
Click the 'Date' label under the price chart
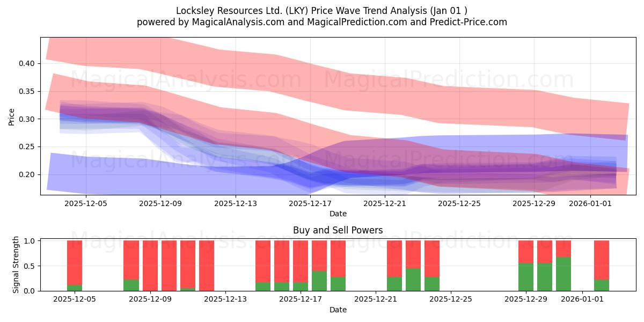pyautogui.click(x=338, y=214)
